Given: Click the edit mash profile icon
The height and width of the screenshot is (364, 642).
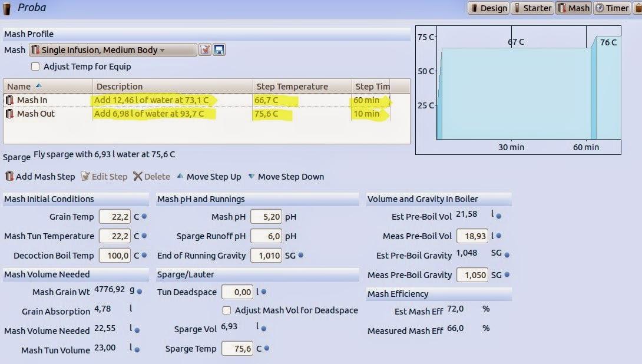Looking at the screenshot, I should pyautogui.click(x=205, y=50).
